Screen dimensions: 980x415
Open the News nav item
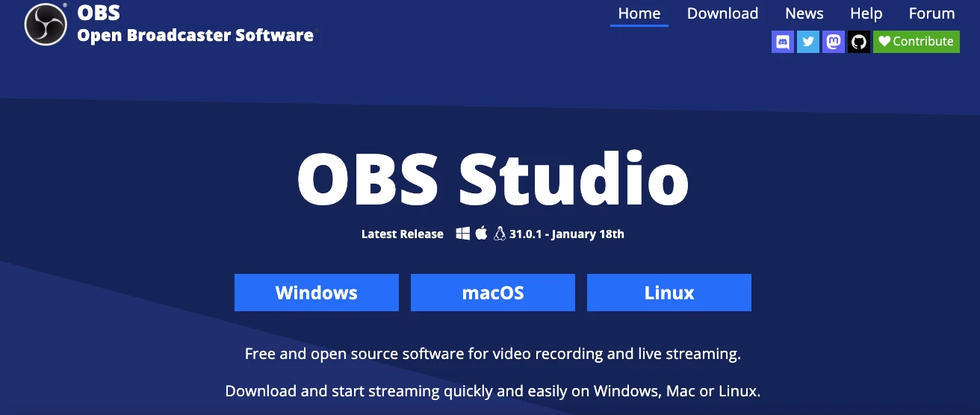click(804, 13)
